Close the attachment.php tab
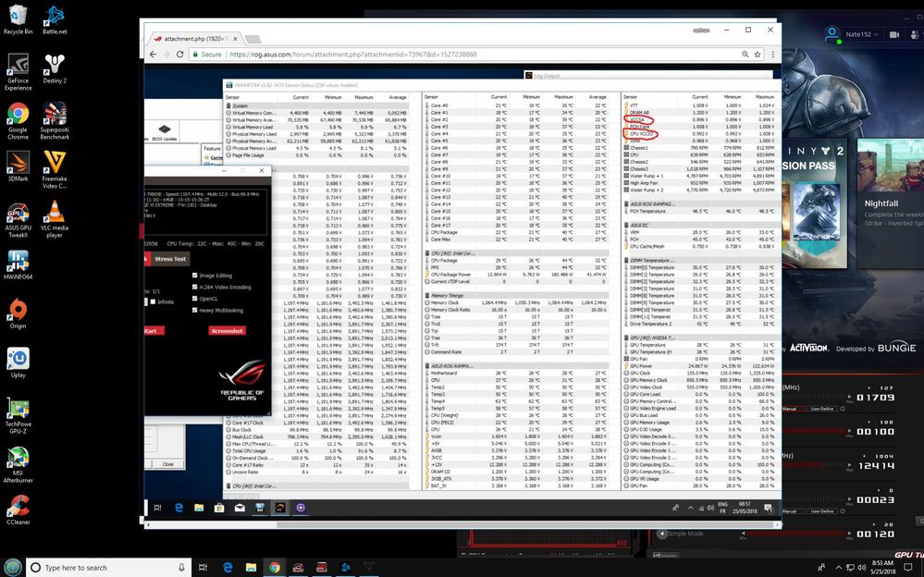Image resolution: width=924 pixels, height=577 pixels. click(235, 39)
